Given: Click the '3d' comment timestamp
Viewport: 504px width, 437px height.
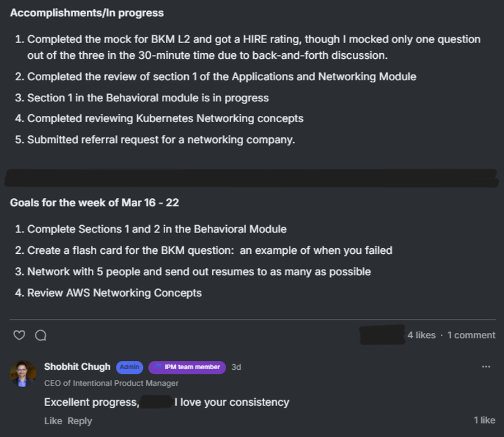Looking at the screenshot, I should 236,367.
